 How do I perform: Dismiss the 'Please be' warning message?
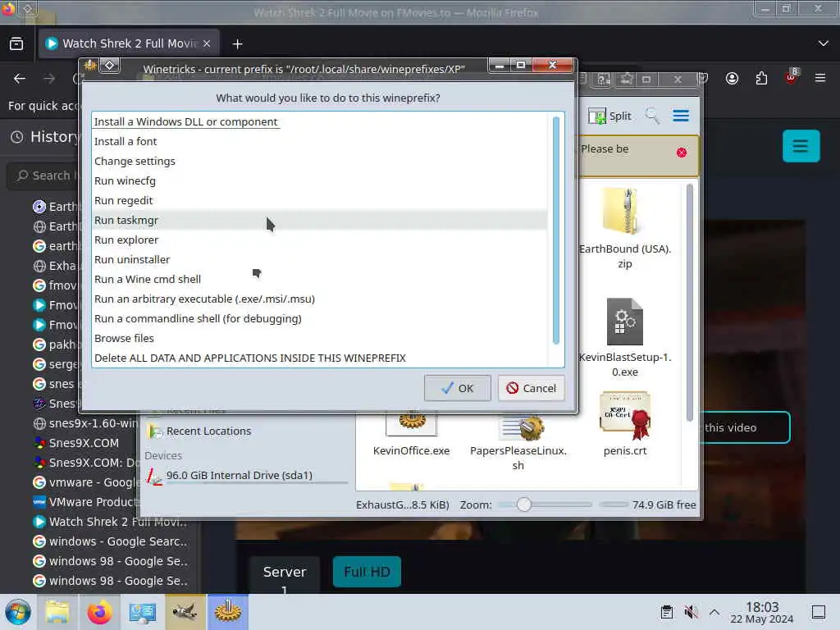point(682,153)
